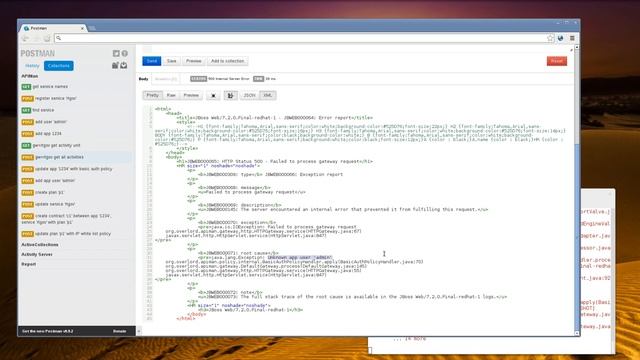Click the bookmark star in address bar

pyautogui.click(x=550, y=38)
